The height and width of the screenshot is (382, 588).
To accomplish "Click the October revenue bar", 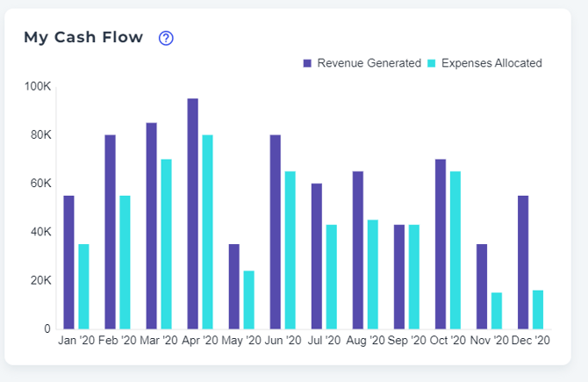I will click(441, 244).
